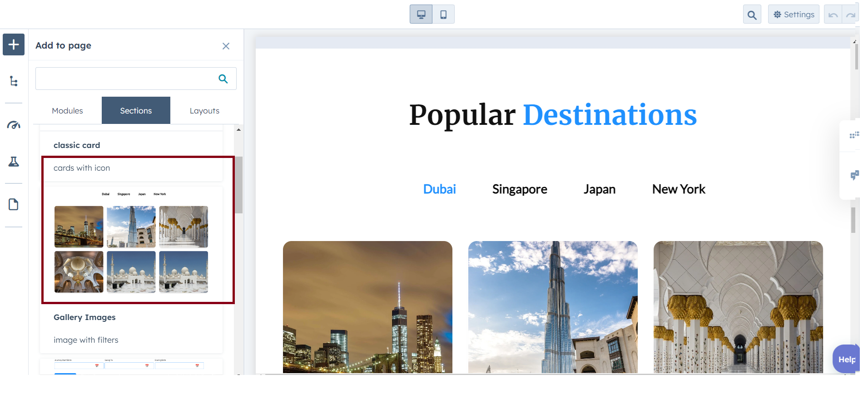Select the Singapore destination filter
This screenshot has height=404, width=868.
click(520, 189)
